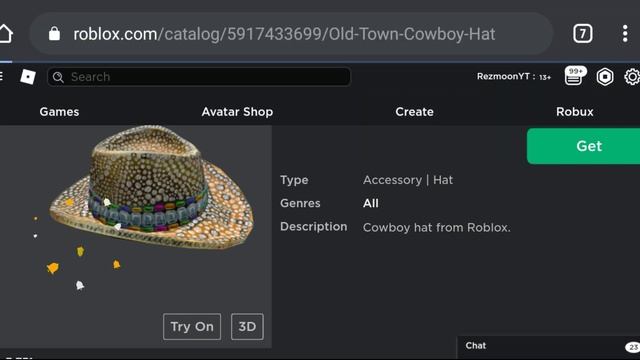This screenshot has height=360, width=640.
Task: Click the green Get button
Action: point(584,146)
